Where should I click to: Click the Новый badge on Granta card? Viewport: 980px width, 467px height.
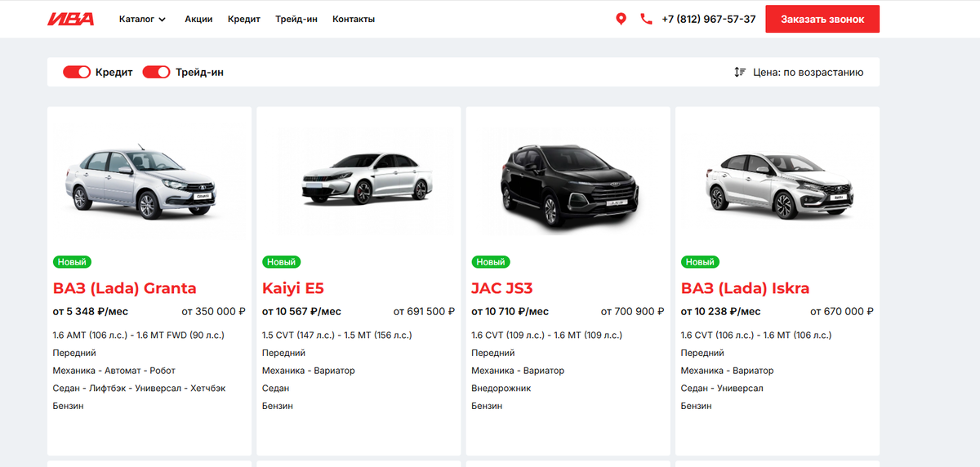click(72, 262)
